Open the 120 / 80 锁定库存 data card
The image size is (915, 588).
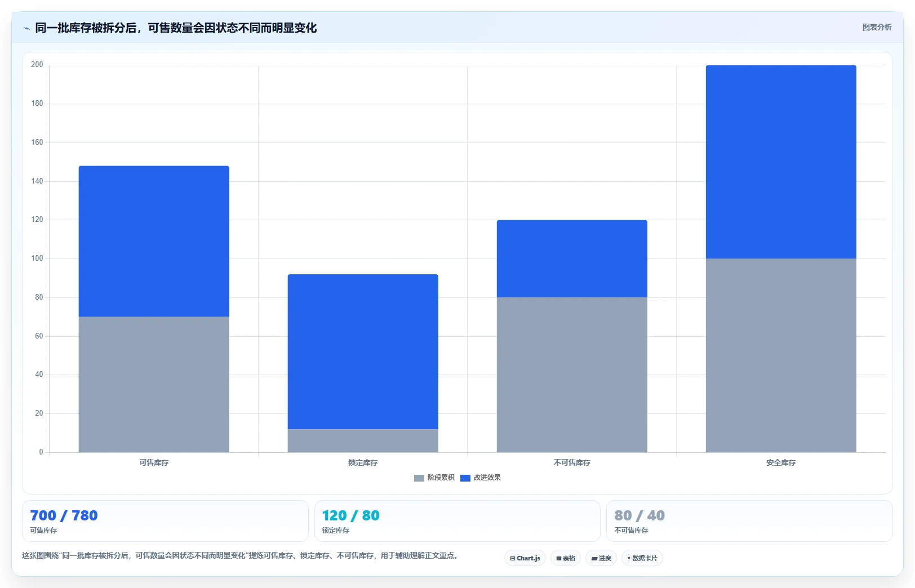[457, 521]
